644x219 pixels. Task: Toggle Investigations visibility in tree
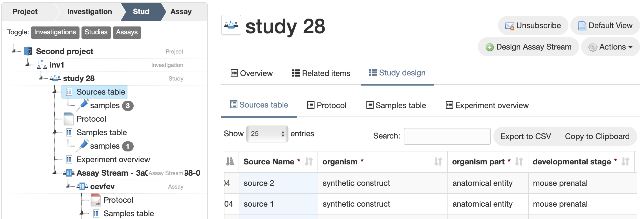(x=55, y=32)
